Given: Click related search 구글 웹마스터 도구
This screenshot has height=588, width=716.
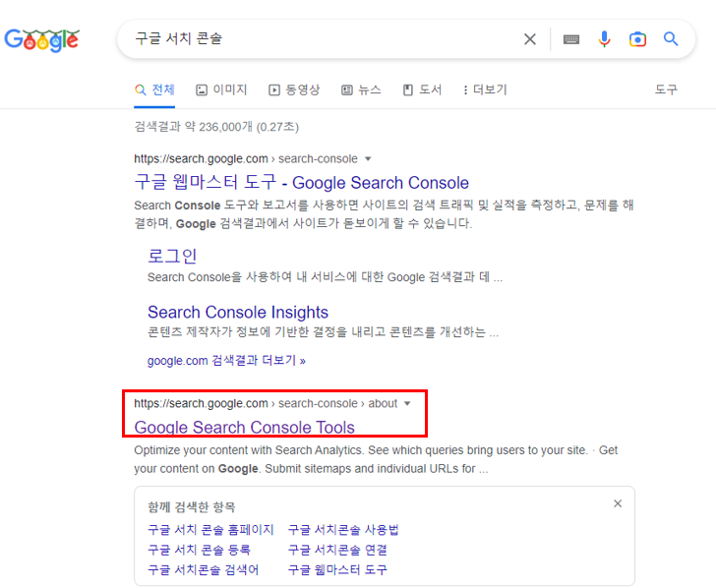Looking at the screenshot, I should pos(337,569).
